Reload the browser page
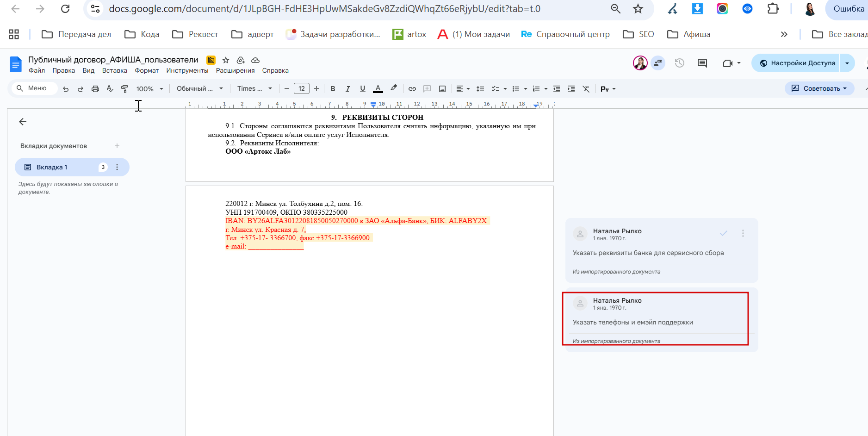The image size is (868, 436). (65, 9)
